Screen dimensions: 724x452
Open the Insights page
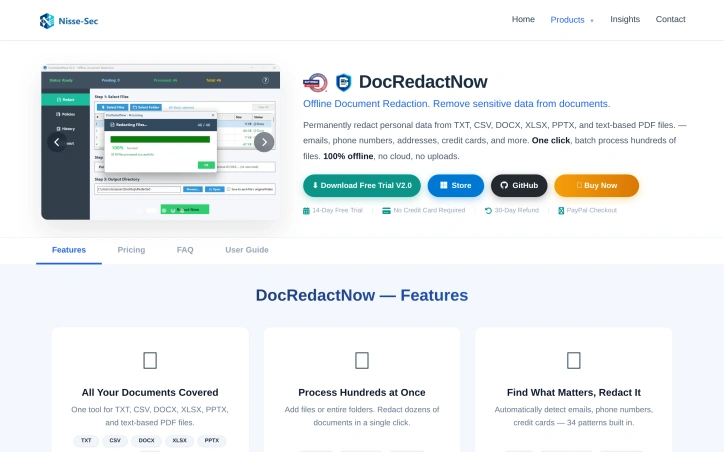625,19
